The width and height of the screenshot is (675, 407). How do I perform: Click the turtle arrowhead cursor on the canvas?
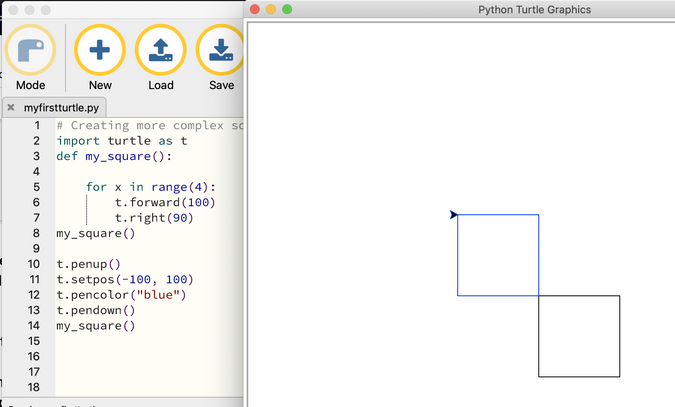[x=454, y=214]
